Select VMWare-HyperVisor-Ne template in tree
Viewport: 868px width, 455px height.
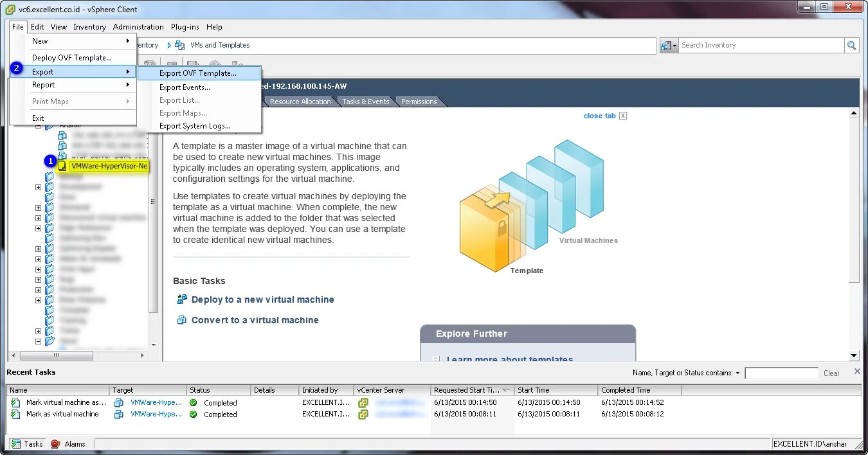click(109, 166)
